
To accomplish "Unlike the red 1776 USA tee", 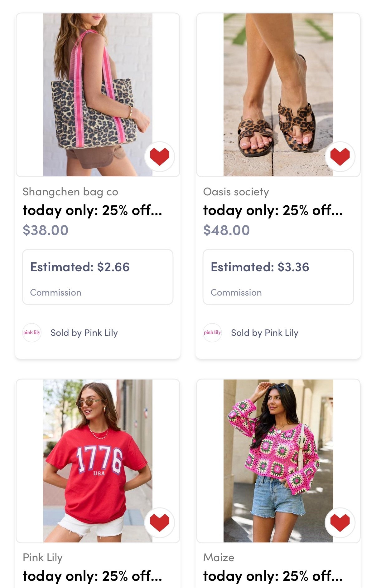I will coord(159,522).
